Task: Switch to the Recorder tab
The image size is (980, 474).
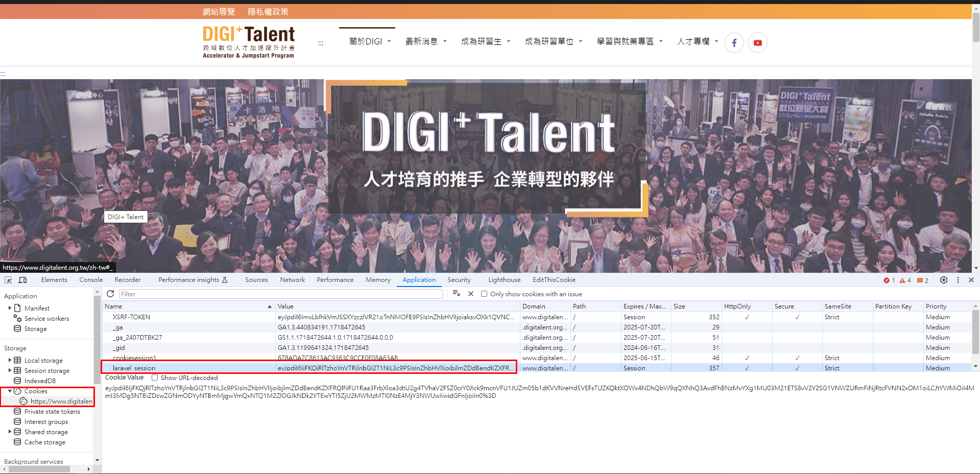Action: click(128, 280)
